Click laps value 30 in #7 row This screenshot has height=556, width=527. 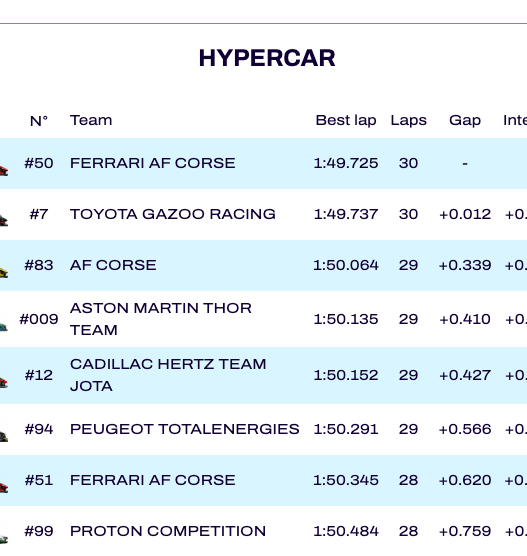(409, 214)
